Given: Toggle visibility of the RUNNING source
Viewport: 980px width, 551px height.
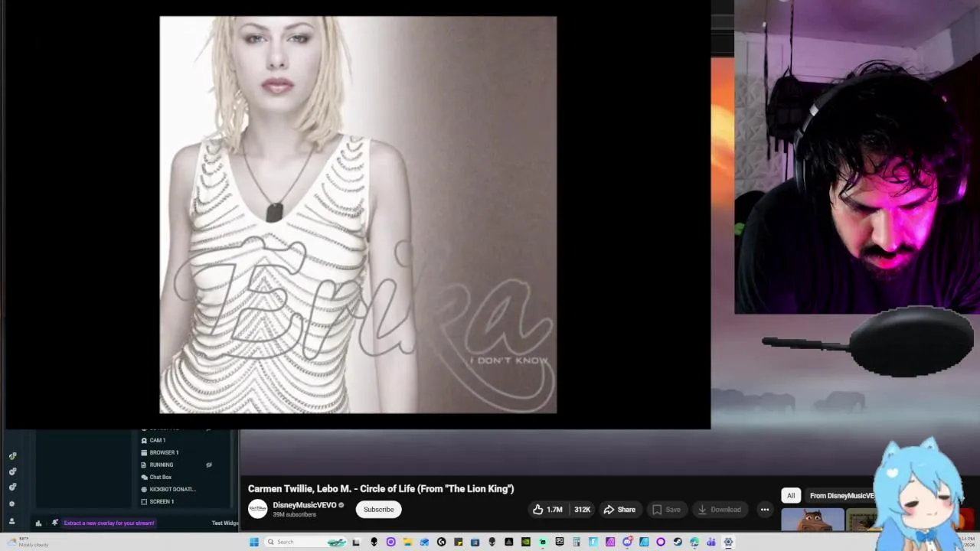Looking at the screenshot, I should coord(209,465).
